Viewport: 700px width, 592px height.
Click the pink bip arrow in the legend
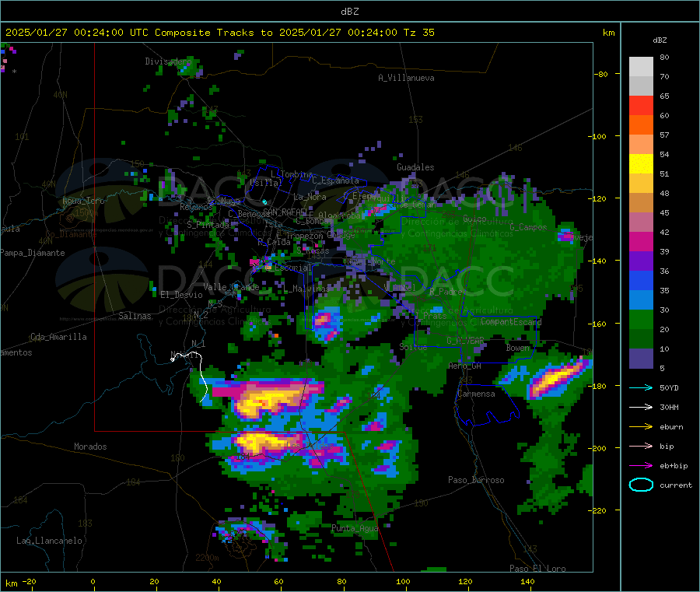[x=641, y=446]
